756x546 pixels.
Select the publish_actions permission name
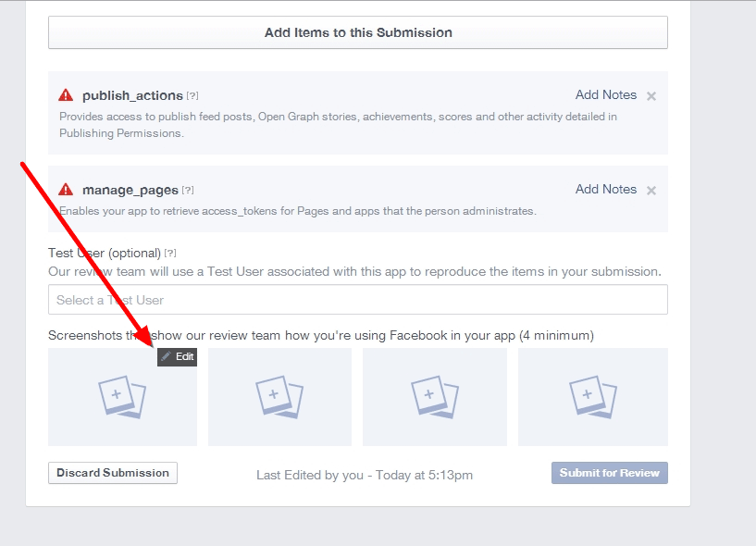132,95
